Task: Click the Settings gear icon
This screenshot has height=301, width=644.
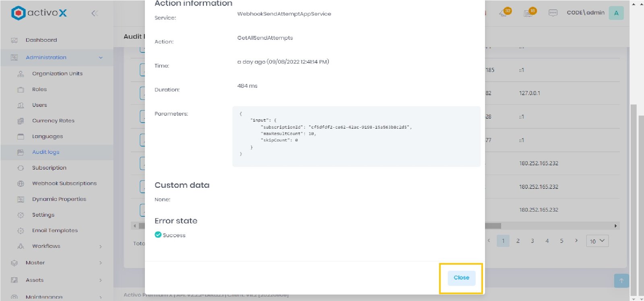Action: click(x=21, y=215)
